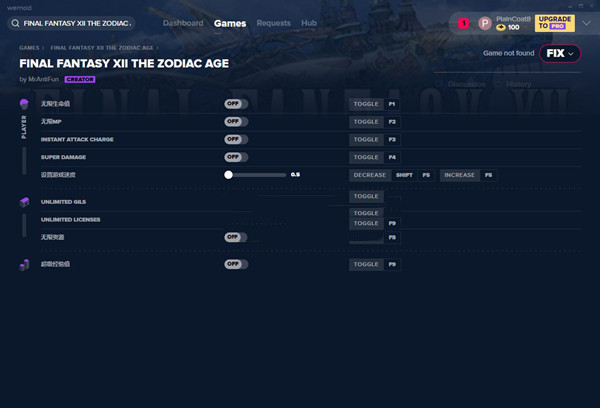Open the FIX button dropdown arrow
The image size is (600, 408).
pos(571,54)
